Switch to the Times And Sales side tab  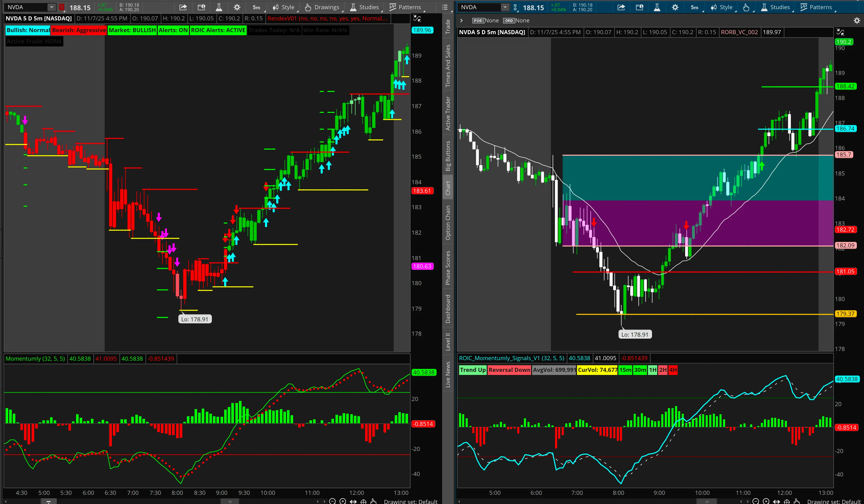point(448,66)
